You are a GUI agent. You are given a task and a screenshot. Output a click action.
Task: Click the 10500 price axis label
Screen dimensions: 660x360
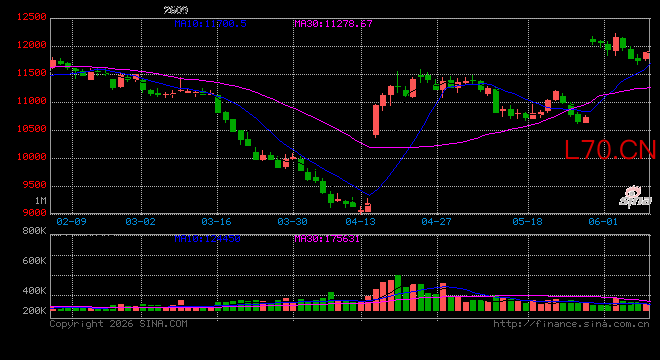pos(32,129)
